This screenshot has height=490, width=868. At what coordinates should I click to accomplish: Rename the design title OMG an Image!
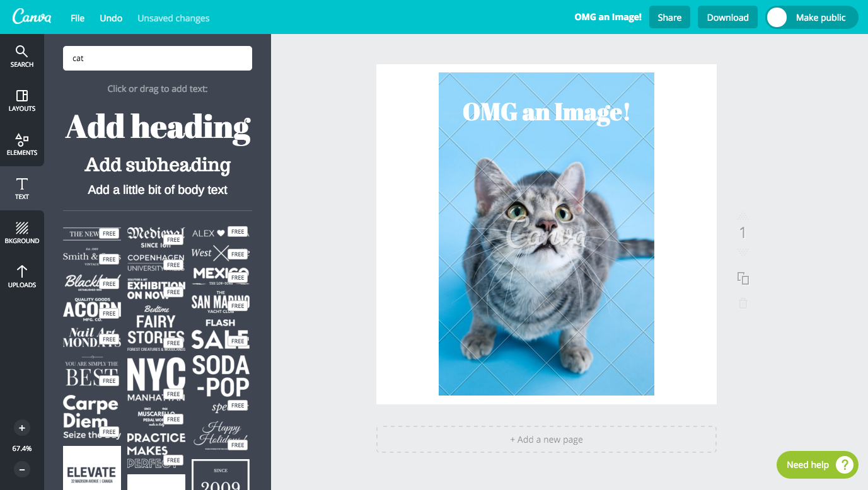[x=608, y=17]
